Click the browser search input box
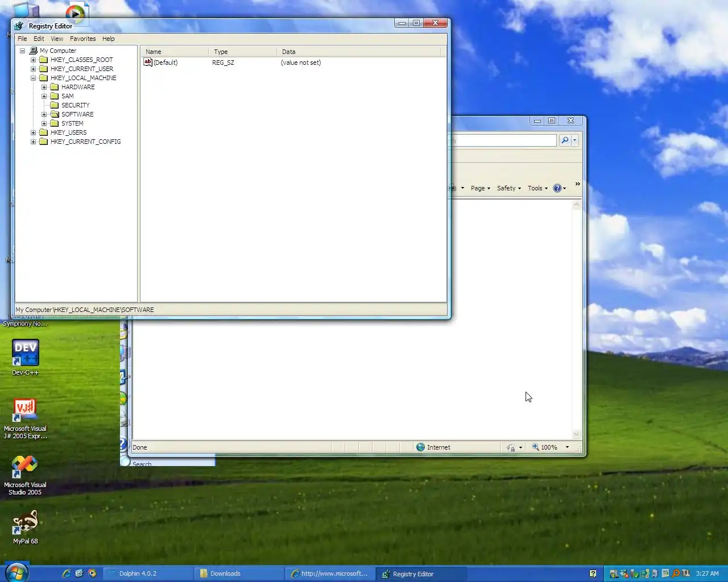728x582 pixels. [x=503, y=140]
